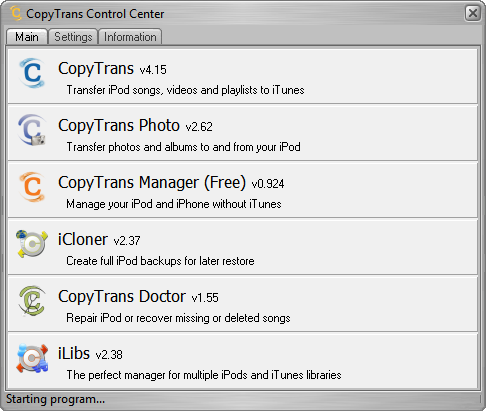486x411 pixels.
Task: Click the CopyTrans logo in title bar
Action: coord(16,14)
